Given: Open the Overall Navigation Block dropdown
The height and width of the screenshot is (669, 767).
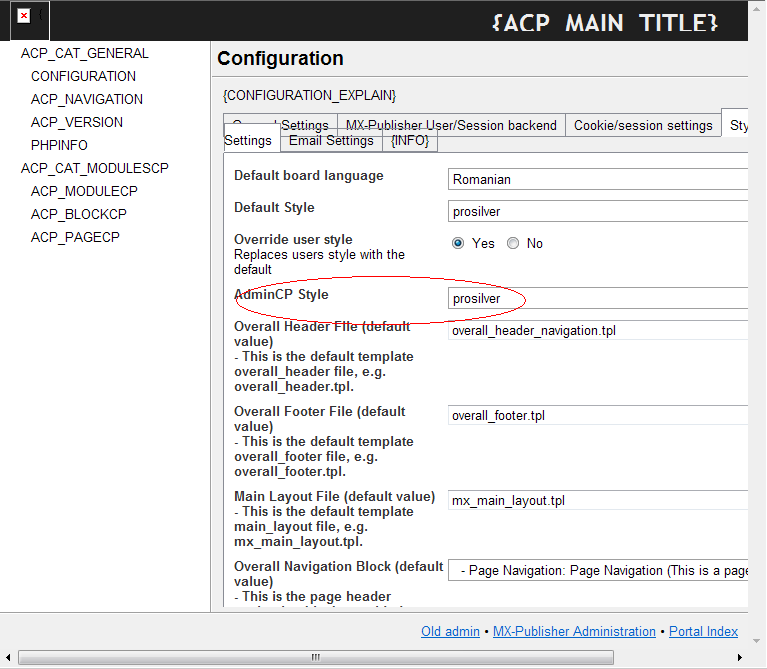Looking at the screenshot, I should (x=598, y=570).
